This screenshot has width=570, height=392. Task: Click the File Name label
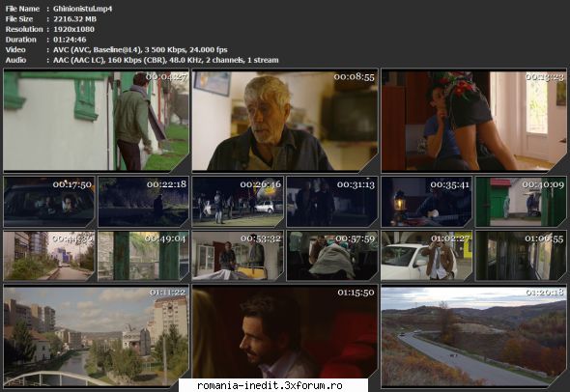(22, 9)
